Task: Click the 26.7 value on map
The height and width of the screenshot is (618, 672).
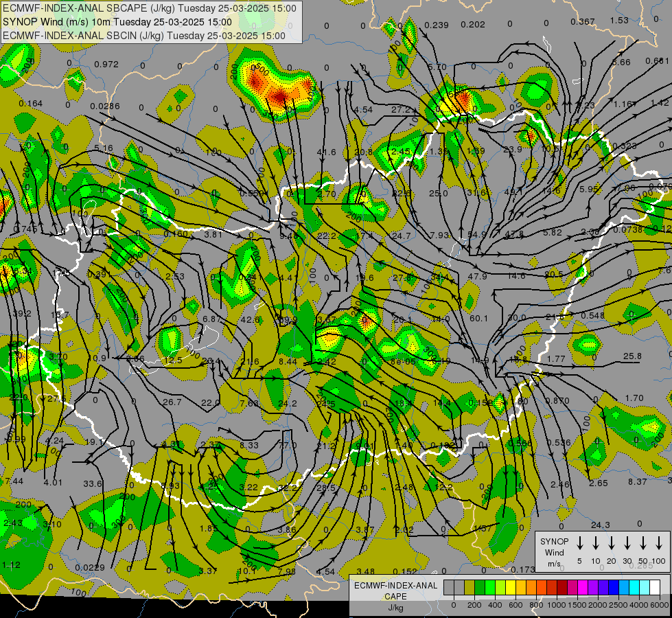Action: tap(172, 402)
